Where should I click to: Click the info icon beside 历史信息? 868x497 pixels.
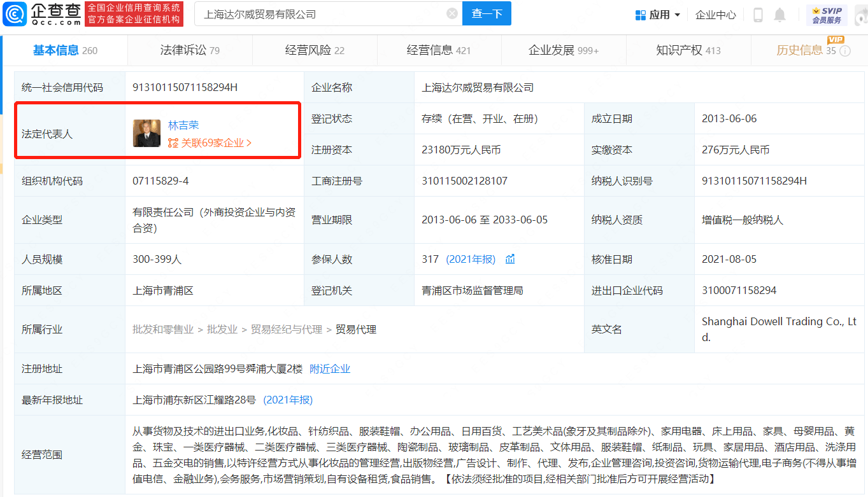pos(845,51)
